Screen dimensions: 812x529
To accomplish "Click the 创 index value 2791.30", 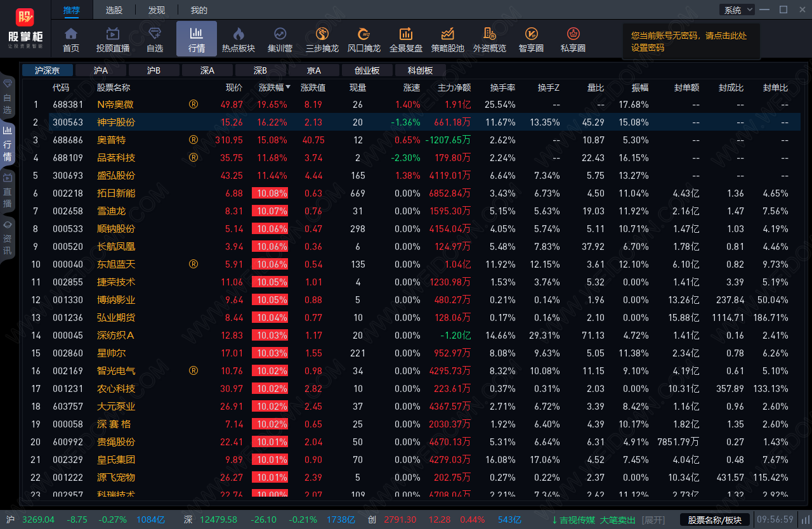I will click(x=400, y=520).
